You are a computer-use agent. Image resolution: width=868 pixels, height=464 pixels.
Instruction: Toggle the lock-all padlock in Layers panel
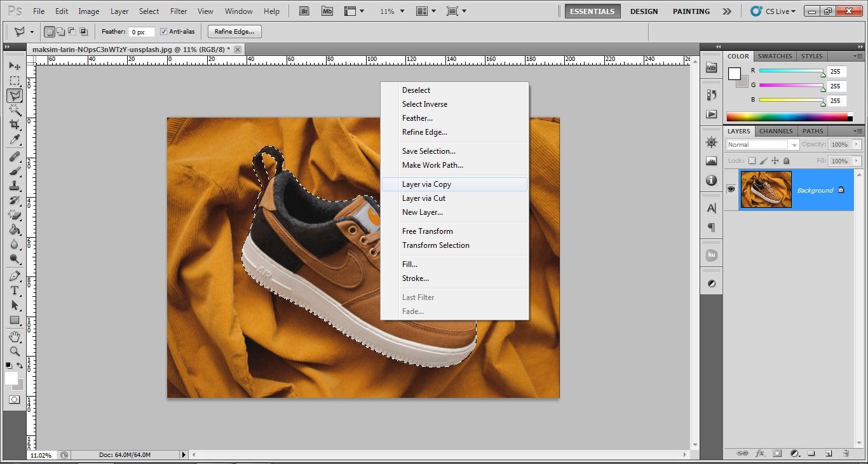click(787, 161)
